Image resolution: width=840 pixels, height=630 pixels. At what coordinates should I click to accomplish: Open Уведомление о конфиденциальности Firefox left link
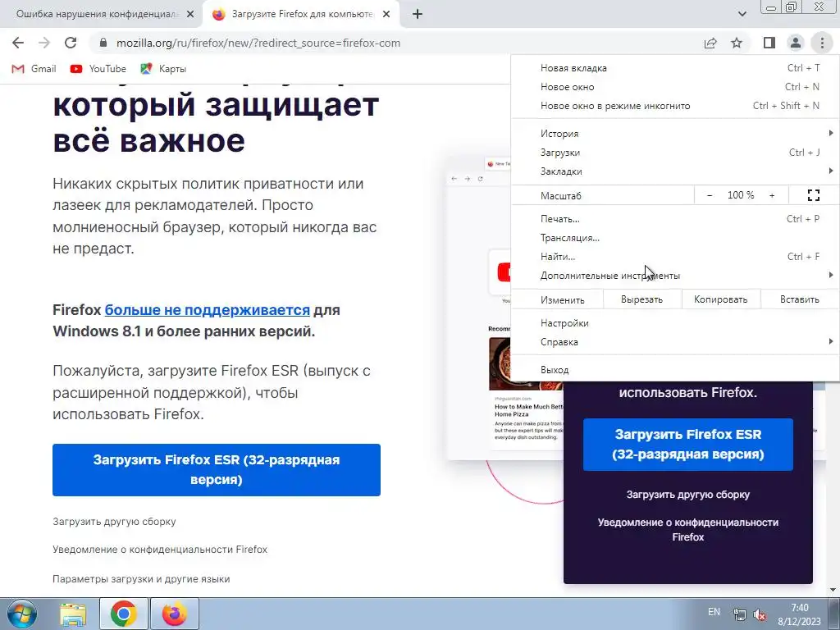160,549
